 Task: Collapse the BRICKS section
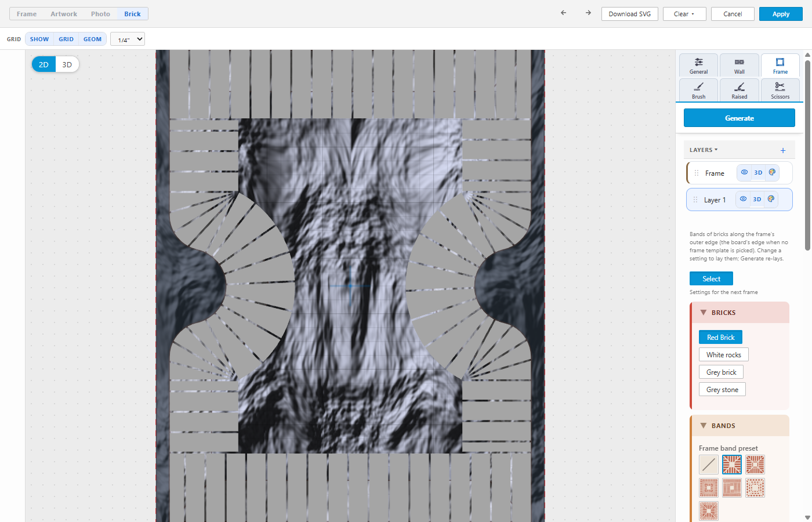(x=739, y=313)
